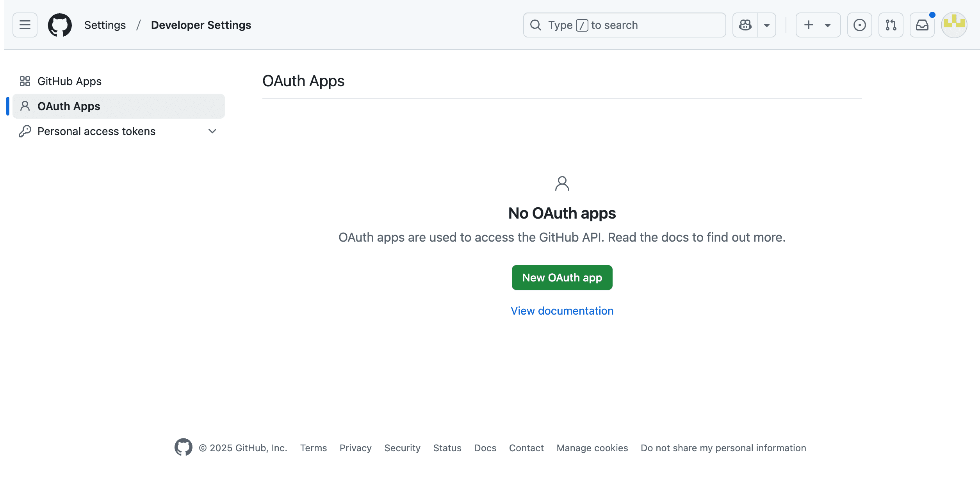Viewport: 980px width, 477px height.
Task: Select OAuth Apps in the sidebar
Action: [69, 106]
